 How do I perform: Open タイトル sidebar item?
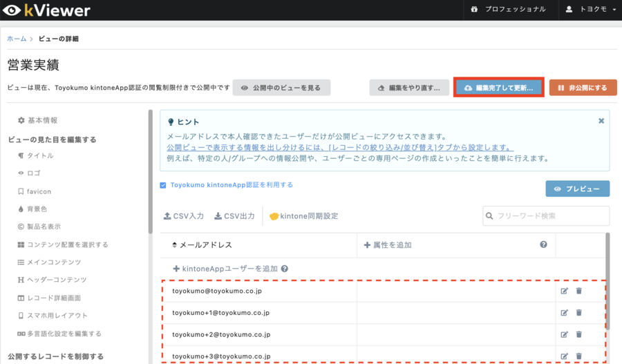coord(36,155)
